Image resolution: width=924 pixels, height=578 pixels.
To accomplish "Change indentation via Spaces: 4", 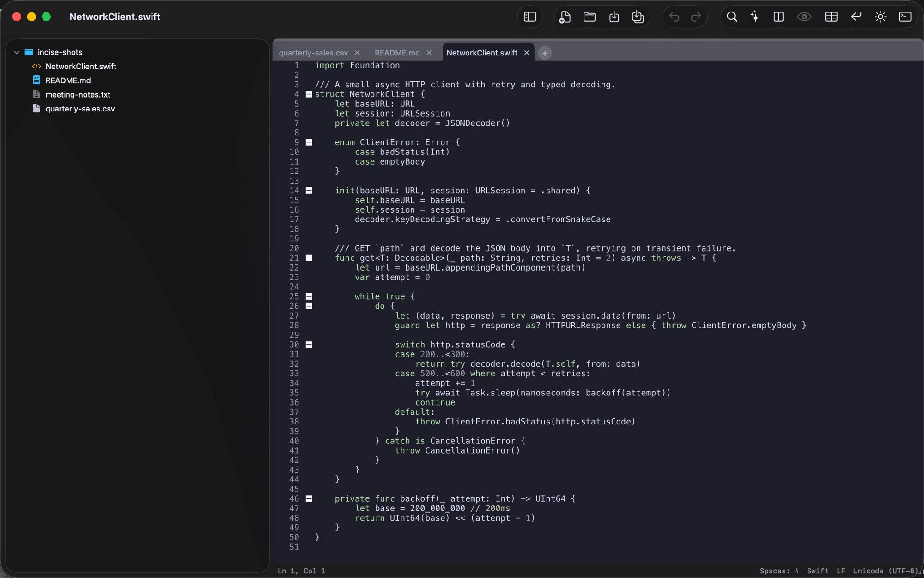I will 779,571.
